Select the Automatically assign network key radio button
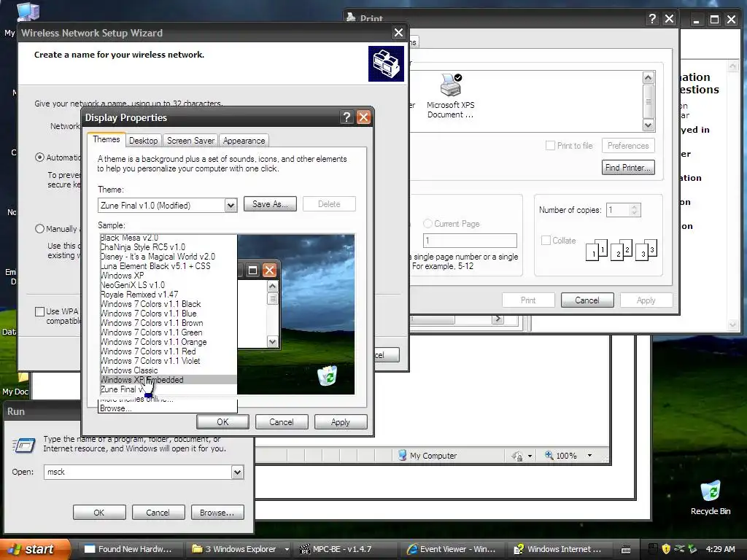Image resolution: width=747 pixels, height=560 pixels. point(40,157)
